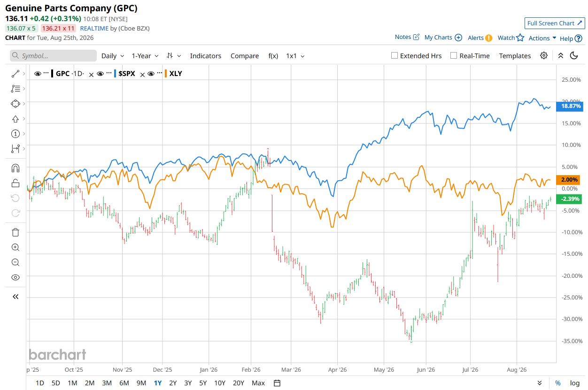Open GPC series options ellipsis

coord(46,74)
